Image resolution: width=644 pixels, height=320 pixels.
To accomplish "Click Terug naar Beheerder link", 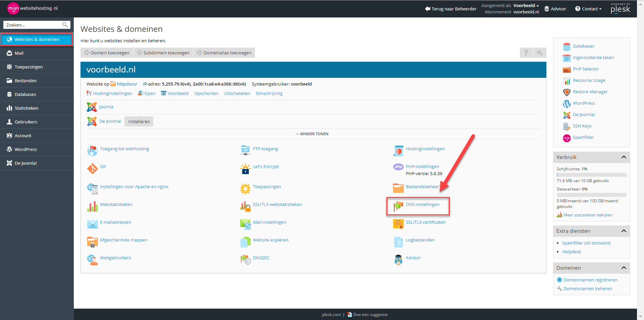I will 450,9.
